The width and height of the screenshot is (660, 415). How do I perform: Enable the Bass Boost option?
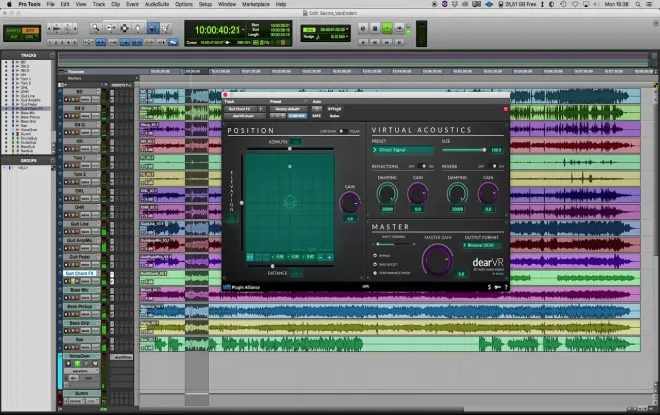pos(375,264)
